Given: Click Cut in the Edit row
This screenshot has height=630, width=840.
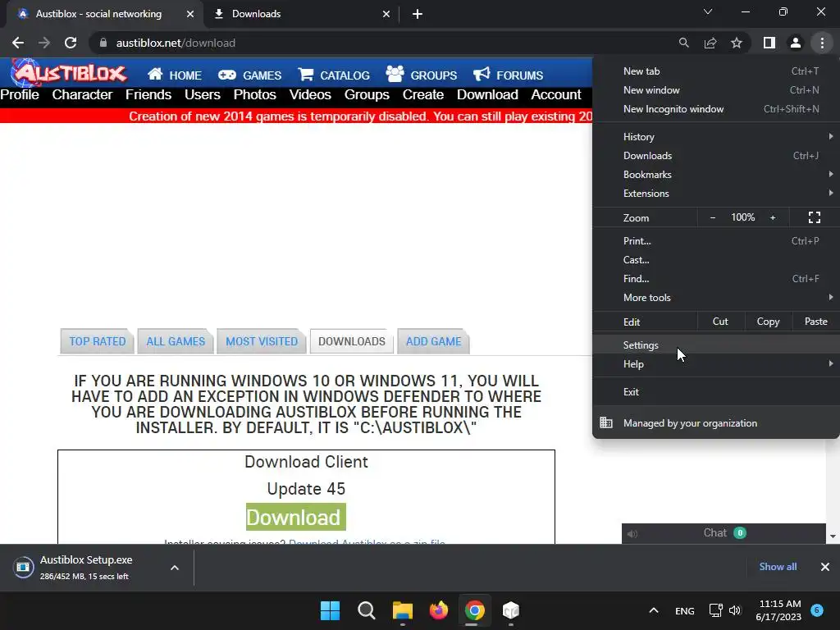Looking at the screenshot, I should [x=720, y=322].
